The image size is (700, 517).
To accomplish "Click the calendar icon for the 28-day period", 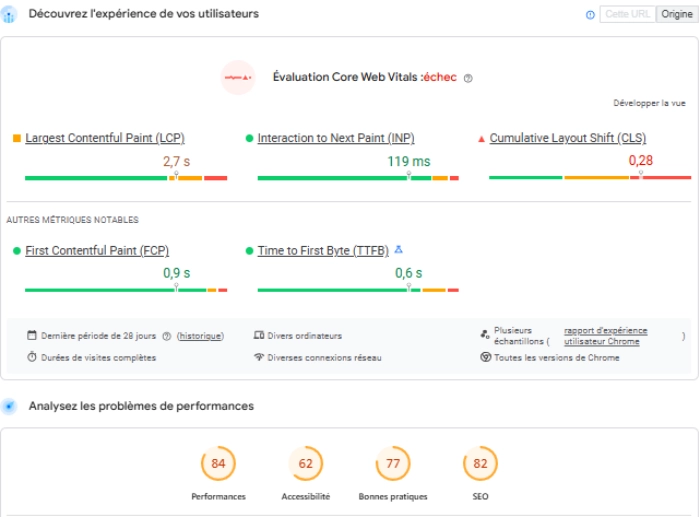I will (x=32, y=335).
